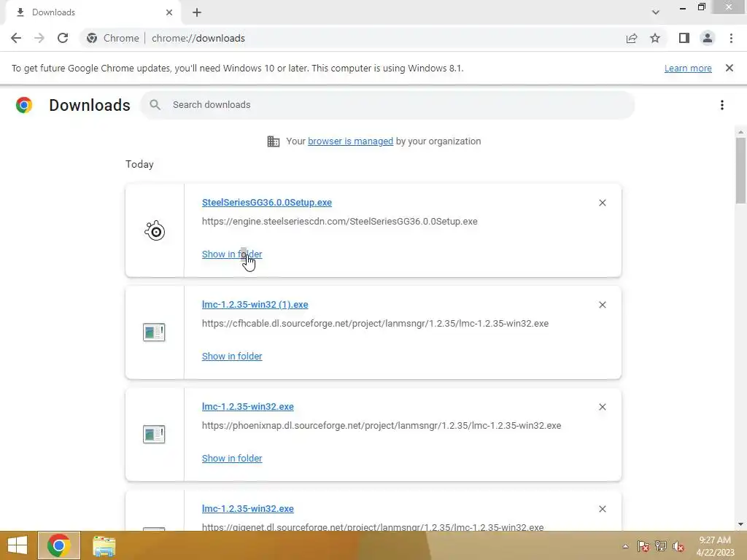Show hidden system tray icons
Image resolution: width=747 pixels, height=560 pixels.
[x=625, y=546]
